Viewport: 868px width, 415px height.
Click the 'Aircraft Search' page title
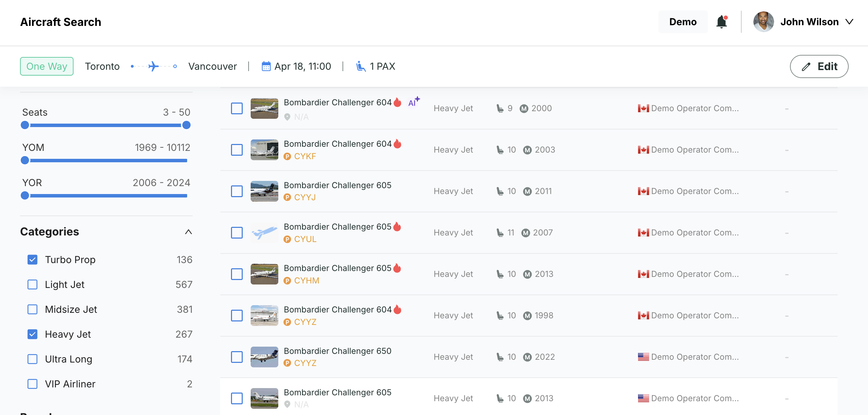tap(61, 22)
